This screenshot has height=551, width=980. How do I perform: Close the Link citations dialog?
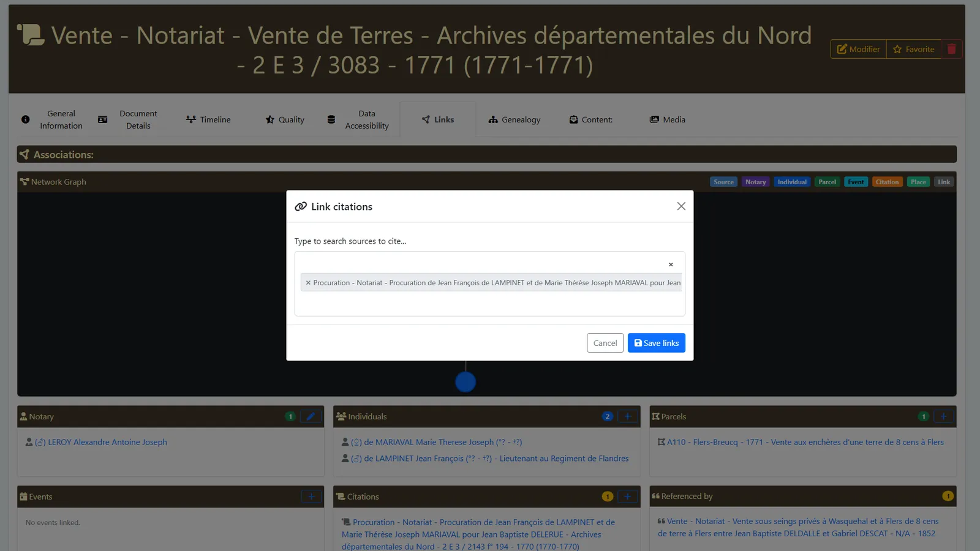[681, 206]
